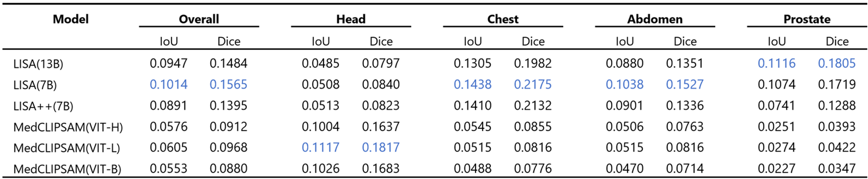The image size is (868, 179).
Task: Click the IoU subheader under Overall
Action: [169, 41]
